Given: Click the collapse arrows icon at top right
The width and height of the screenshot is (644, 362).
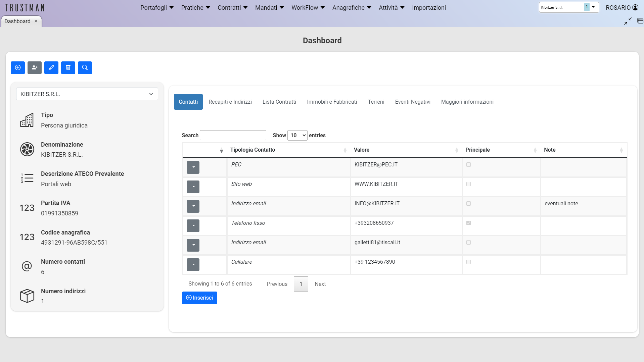Looking at the screenshot, I should coord(628,21).
